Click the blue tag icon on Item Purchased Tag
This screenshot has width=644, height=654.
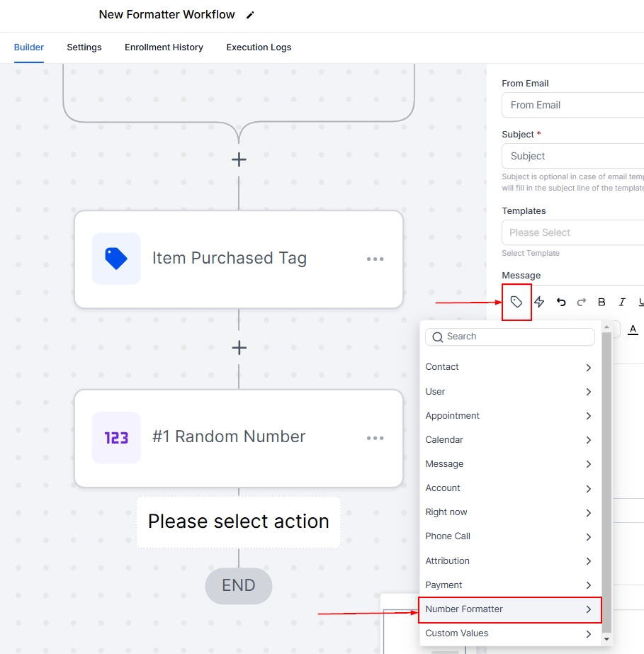(x=116, y=259)
